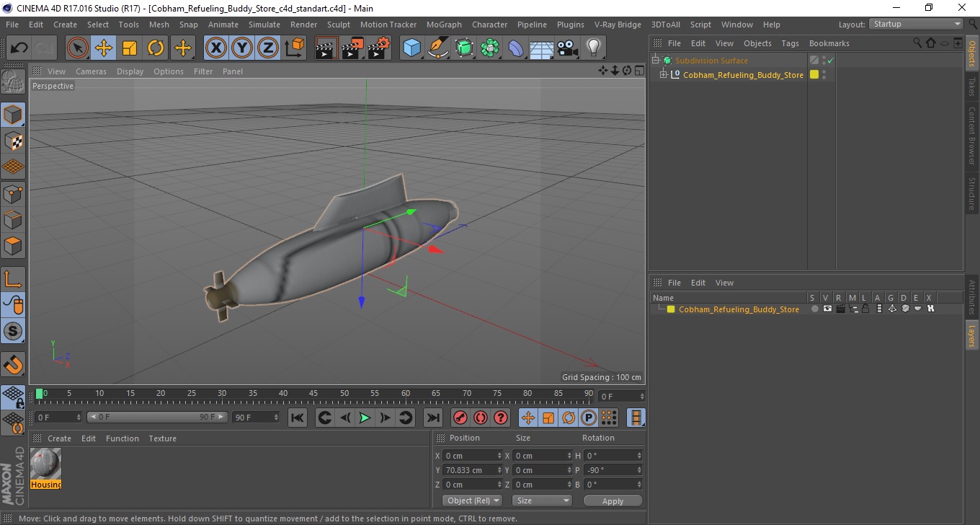
Task: Add a Floor environment object
Action: click(x=542, y=48)
